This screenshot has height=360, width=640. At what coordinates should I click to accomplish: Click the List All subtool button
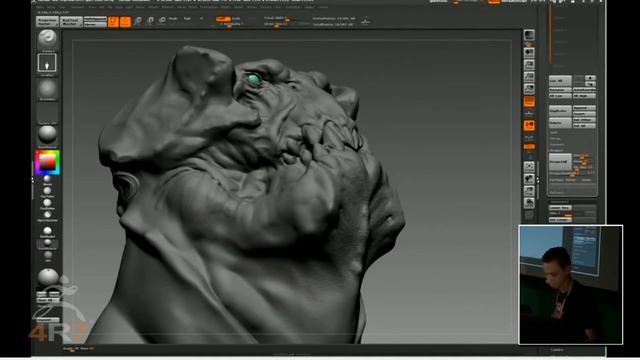coord(560,81)
